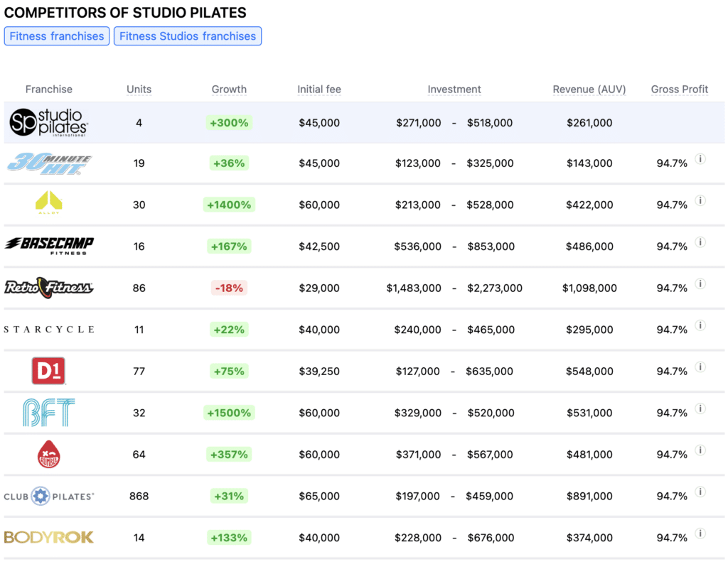728x569 pixels.
Task: Select the $1,098,000 revenue value
Action: pyautogui.click(x=589, y=288)
